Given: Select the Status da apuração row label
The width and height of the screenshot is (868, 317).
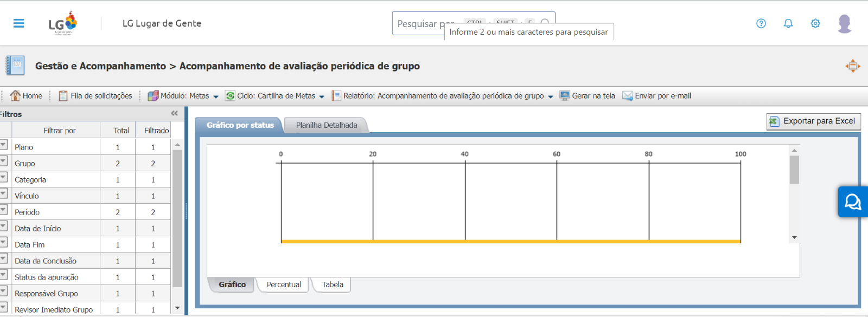Looking at the screenshot, I should pos(47,277).
